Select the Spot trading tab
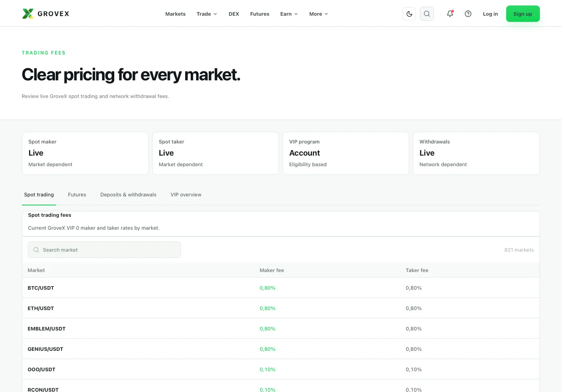 coord(39,195)
